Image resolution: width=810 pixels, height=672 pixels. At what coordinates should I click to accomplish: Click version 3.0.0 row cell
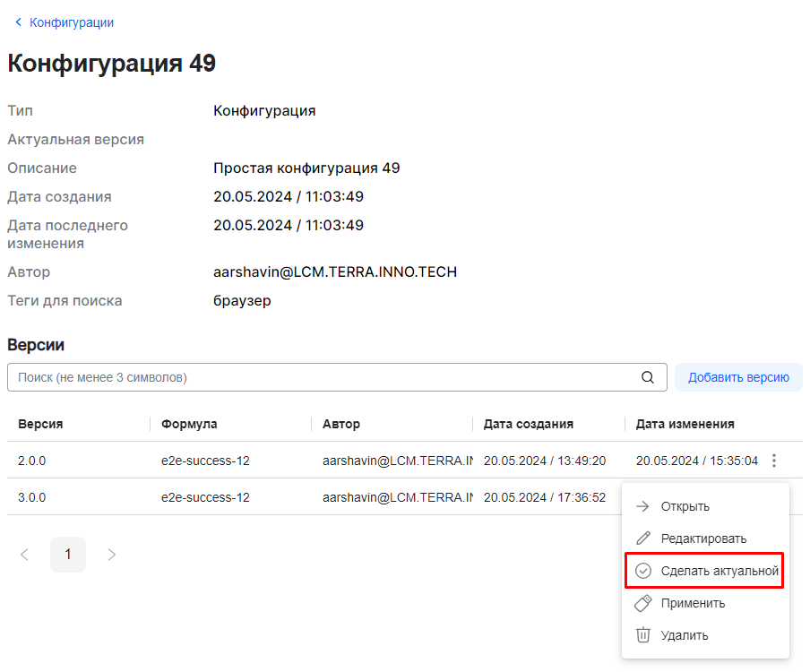tap(31, 497)
